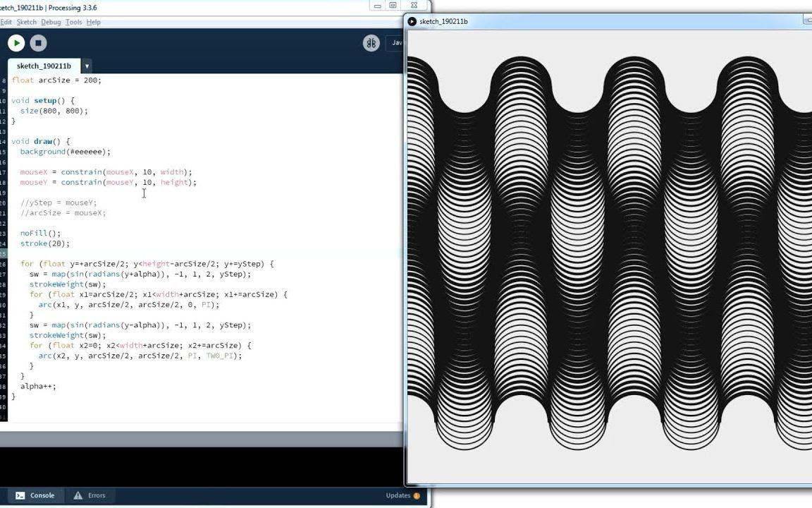812x508 pixels.
Task: Click the Updates notification badge
Action: [x=416, y=495]
